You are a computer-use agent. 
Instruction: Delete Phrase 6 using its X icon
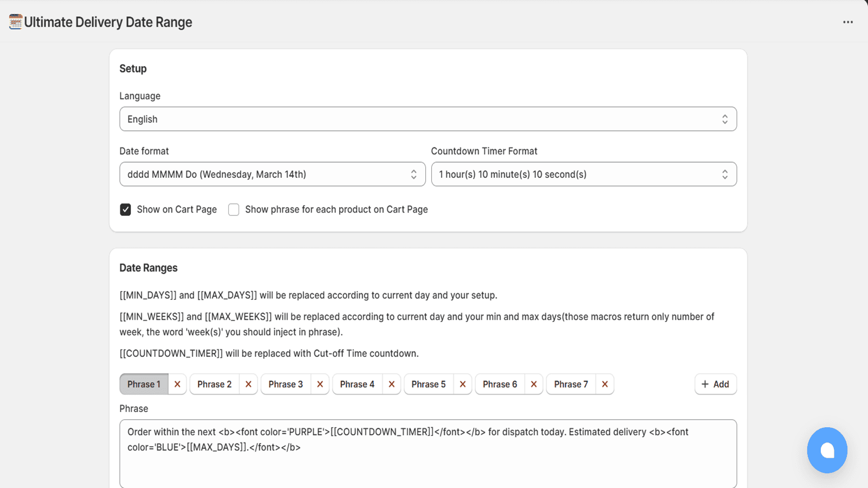(534, 384)
